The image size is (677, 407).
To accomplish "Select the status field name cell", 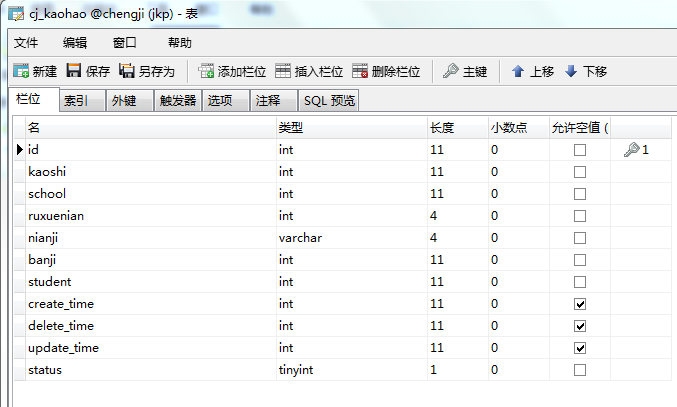I will 151,370.
